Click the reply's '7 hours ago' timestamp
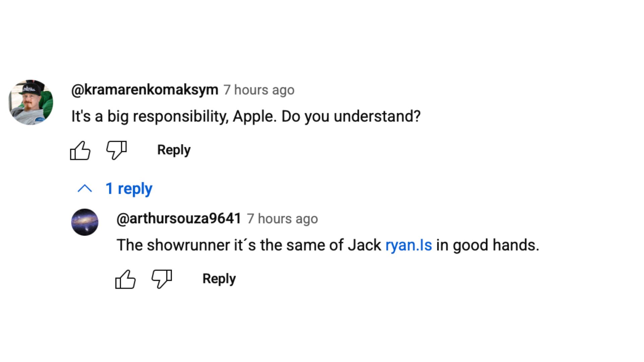 point(282,219)
